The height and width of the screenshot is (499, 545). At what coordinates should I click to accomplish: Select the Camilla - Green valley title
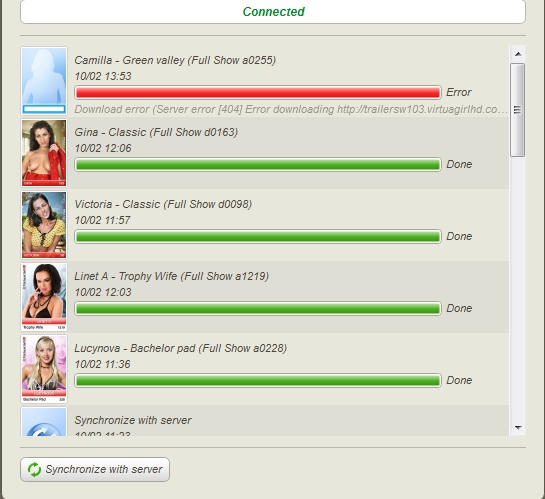175,60
